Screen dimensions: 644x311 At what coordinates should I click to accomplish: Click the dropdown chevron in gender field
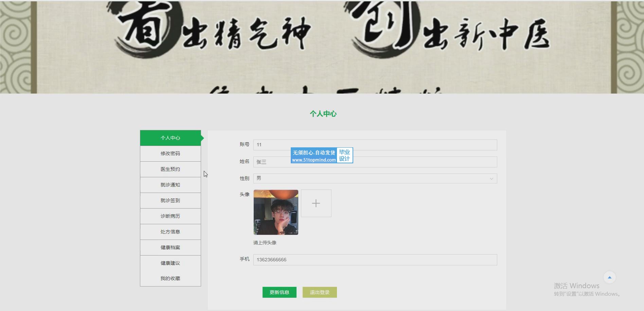pos(491,179)
